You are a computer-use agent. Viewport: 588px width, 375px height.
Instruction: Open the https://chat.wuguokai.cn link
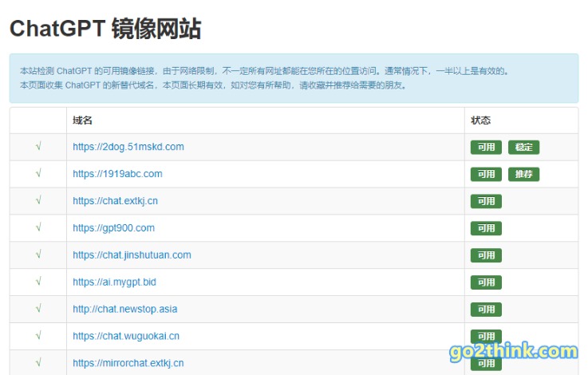click(x=126, y=336)
